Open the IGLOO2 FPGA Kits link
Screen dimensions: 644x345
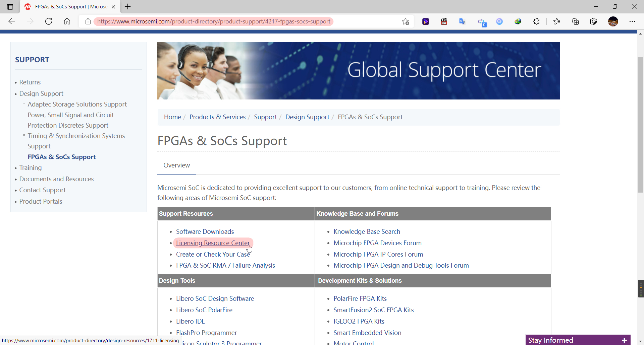point(359,321)
